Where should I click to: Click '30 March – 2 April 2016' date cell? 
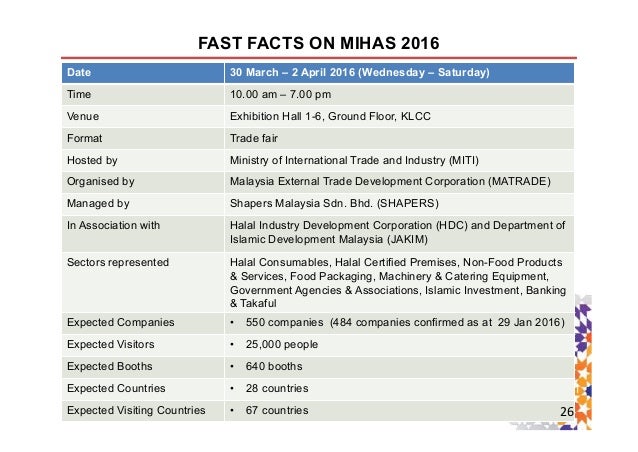pyautogui.click(x=399, y=73)
